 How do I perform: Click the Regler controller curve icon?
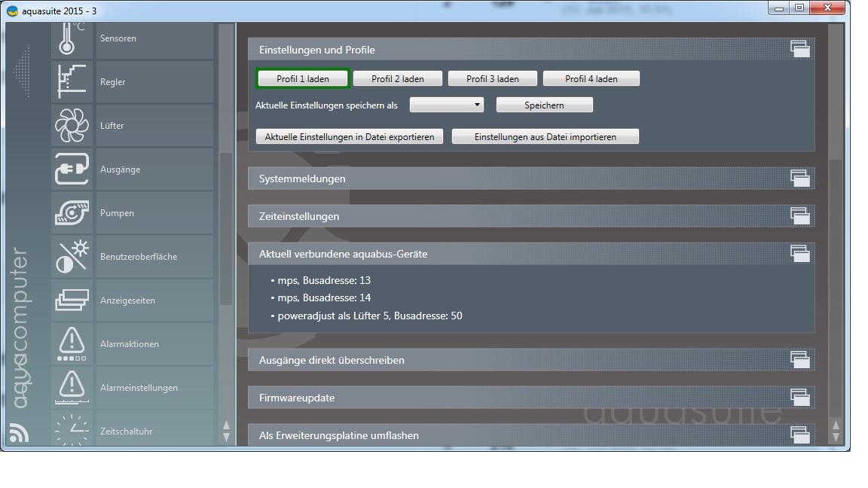(x=72, y=82)
